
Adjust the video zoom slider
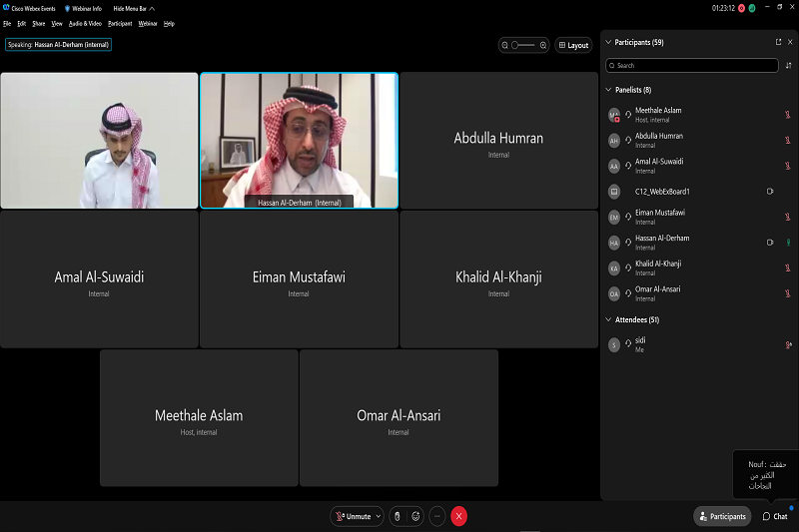(524, 45)
